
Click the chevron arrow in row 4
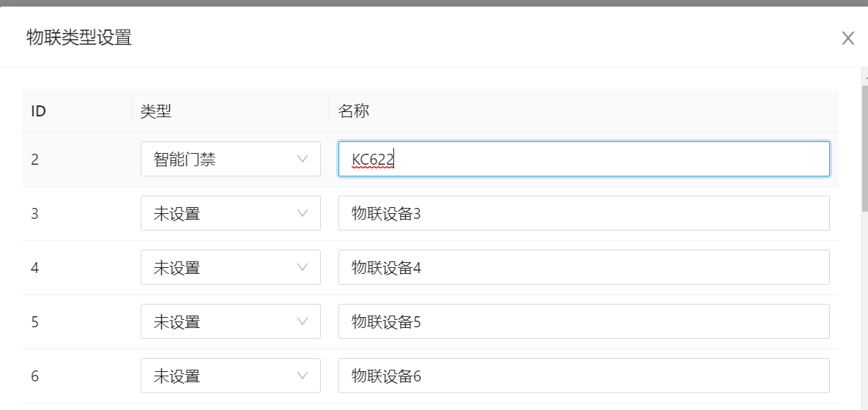coord(303,267)
